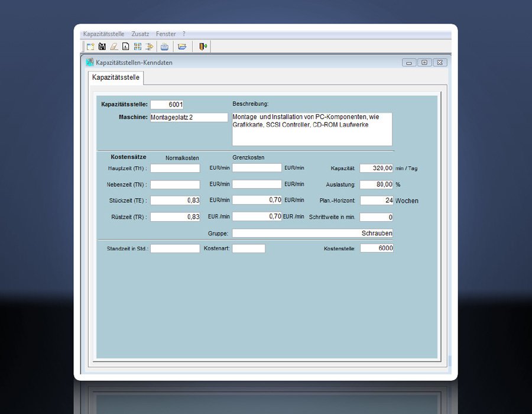
Task: Click the Gruppe field Schrauben
Action: 313,233
